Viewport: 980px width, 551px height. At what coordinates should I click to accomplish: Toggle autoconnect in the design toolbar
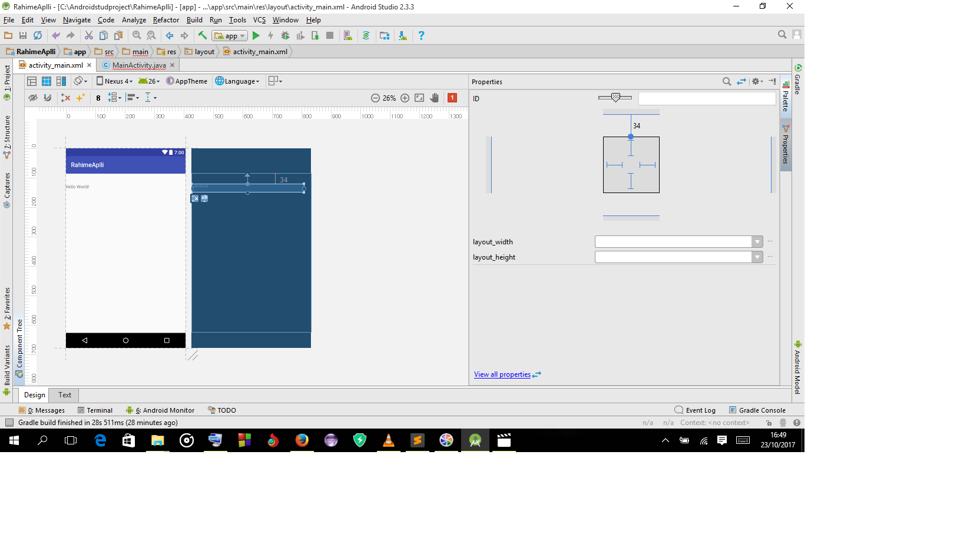48,98
